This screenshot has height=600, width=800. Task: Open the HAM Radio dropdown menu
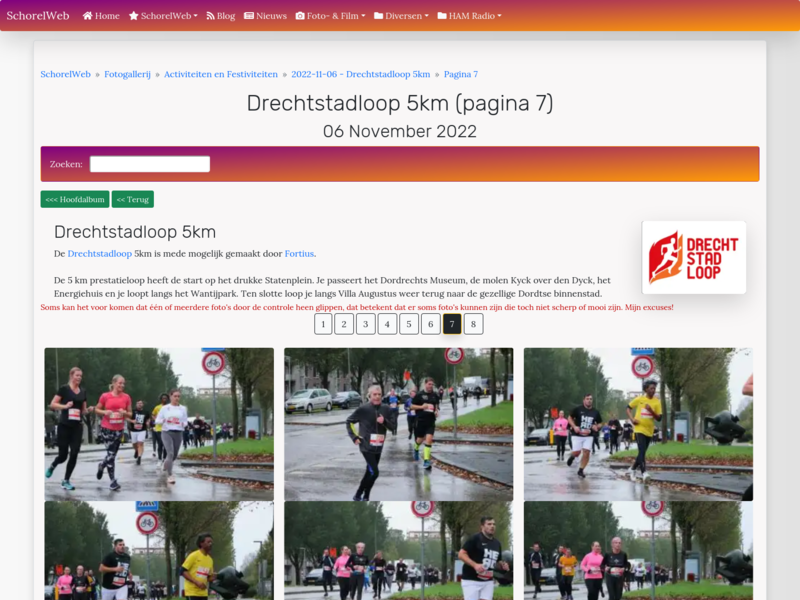click(469, 16)
